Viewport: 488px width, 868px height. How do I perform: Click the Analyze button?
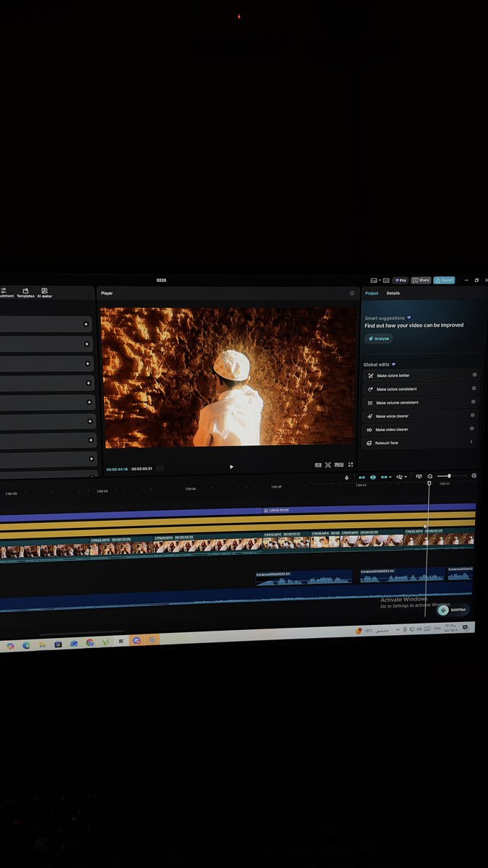coord(379,339)
